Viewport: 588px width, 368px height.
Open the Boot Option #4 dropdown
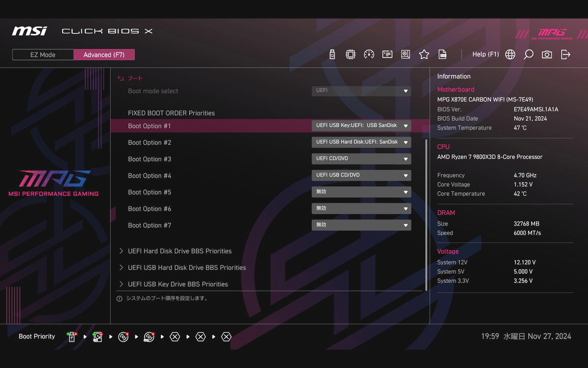coord(361,175)
